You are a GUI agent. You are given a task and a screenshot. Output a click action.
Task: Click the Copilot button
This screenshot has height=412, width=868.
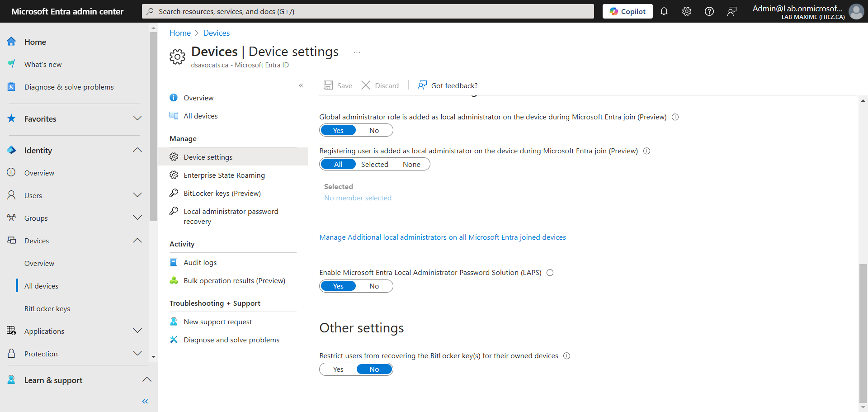pos(627,11)
